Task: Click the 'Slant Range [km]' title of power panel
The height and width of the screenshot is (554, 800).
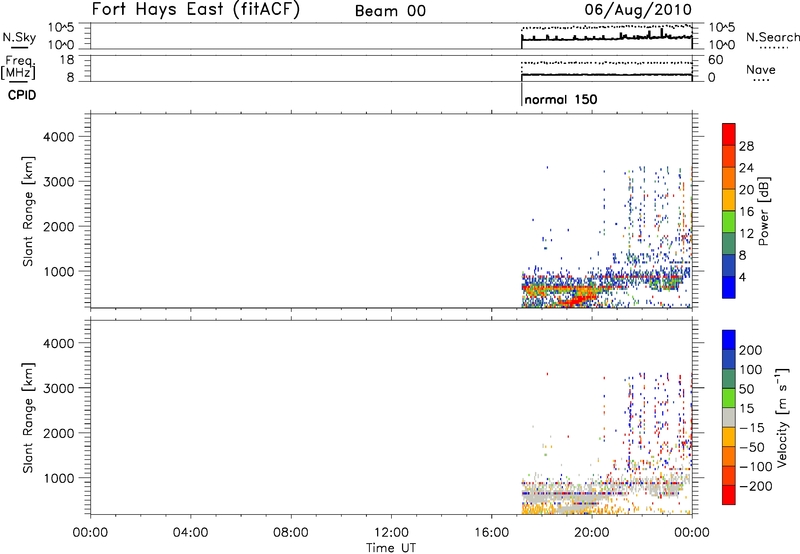Action: click(x=28, y=211)
